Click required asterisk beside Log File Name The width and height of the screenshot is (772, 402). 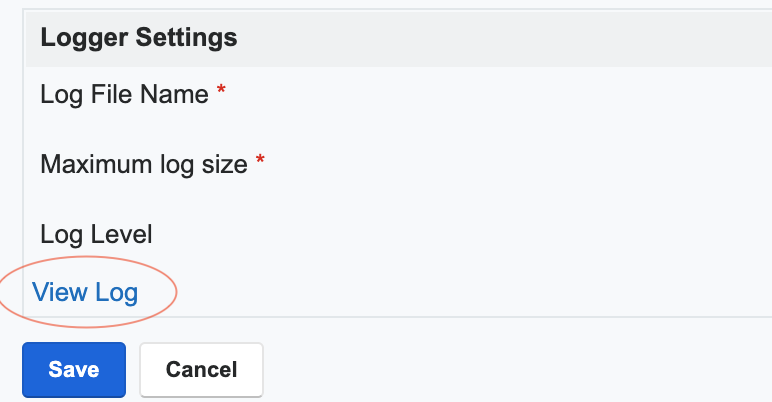click(x=221, y=90)
